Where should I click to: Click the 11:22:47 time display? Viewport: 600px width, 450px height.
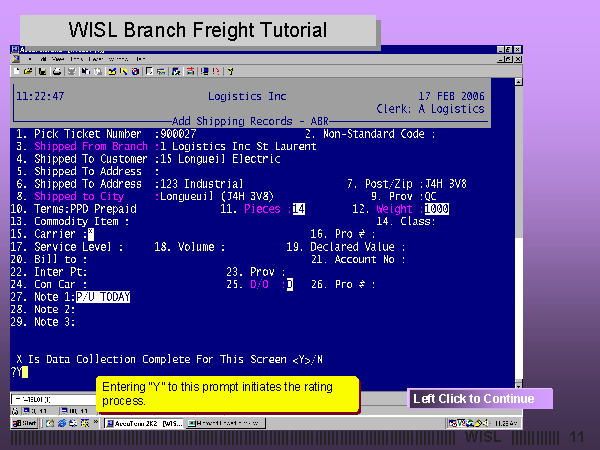pos(40,96)
